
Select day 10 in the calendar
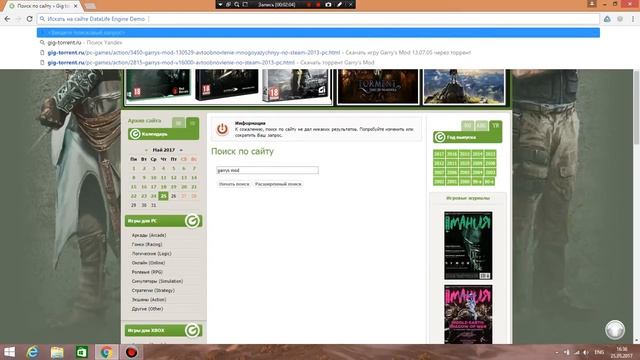click(153, 178)
